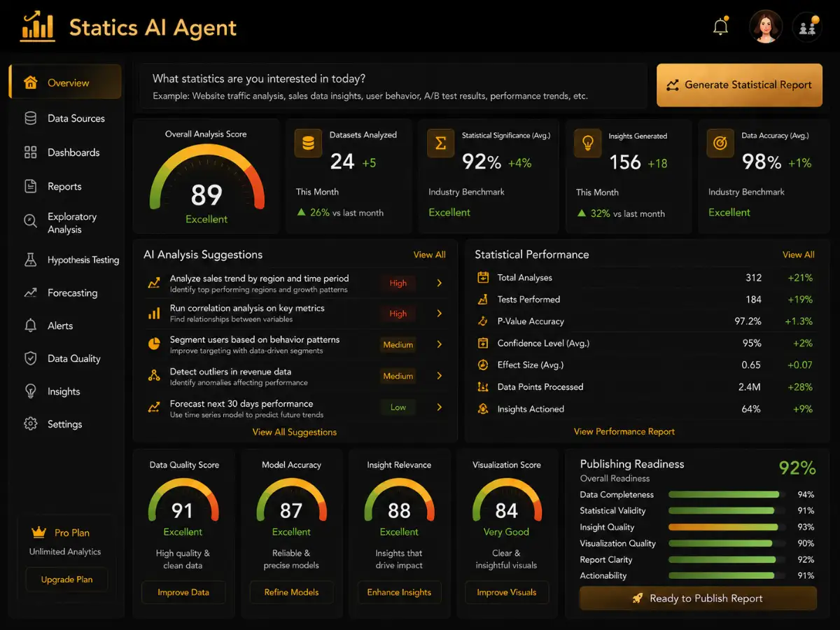Click the Refine Models button
Image resolution: width=840 pixels, height=630 pixels.
291,592
